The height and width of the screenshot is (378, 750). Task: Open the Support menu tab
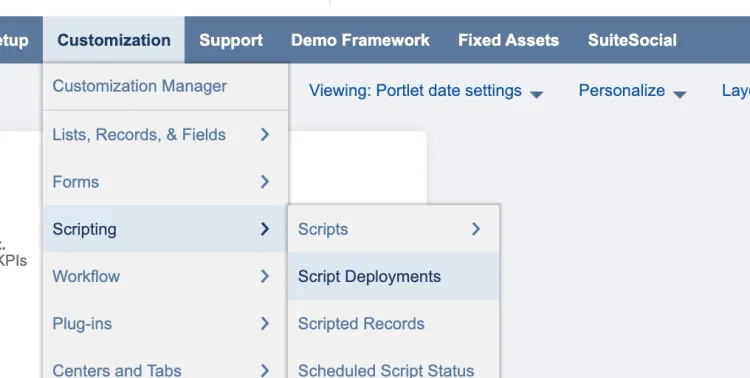point(231,40)
